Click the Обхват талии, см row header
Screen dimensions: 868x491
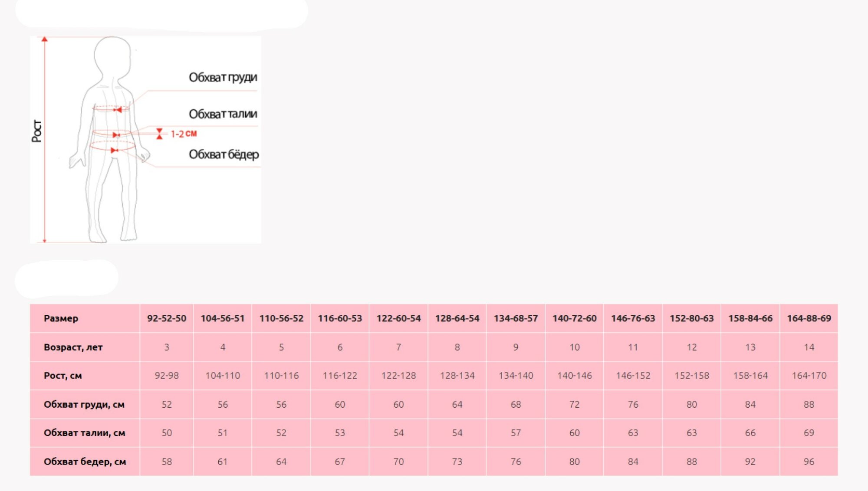(84, 433)
